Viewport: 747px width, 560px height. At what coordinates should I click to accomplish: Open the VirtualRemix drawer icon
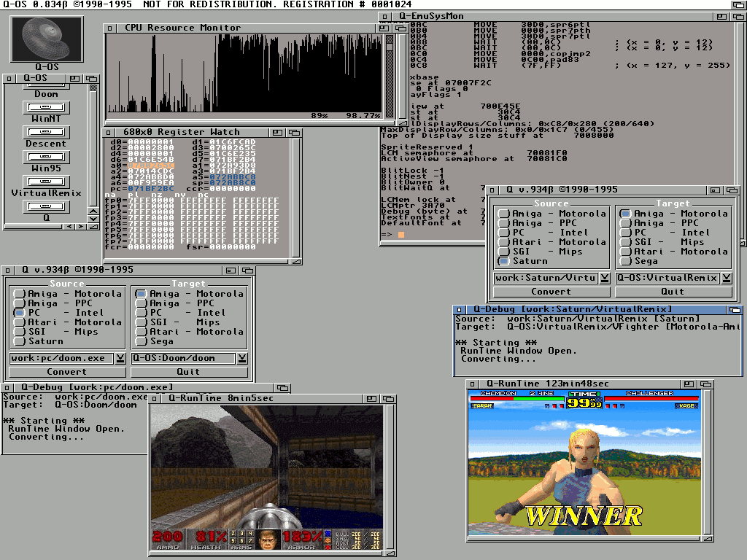point(45,182)
